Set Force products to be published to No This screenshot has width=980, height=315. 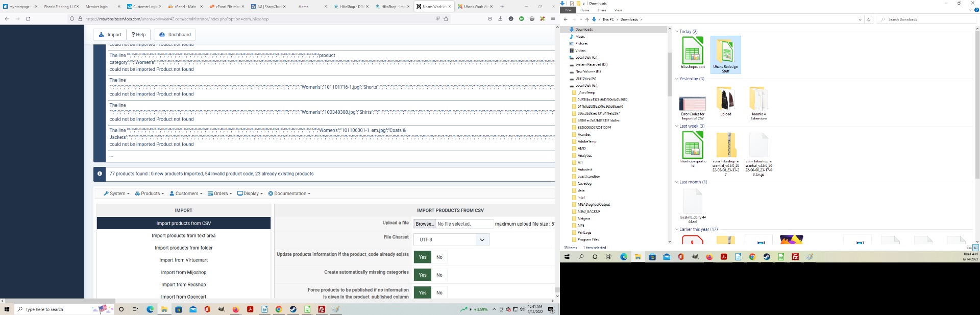(439, 293)
